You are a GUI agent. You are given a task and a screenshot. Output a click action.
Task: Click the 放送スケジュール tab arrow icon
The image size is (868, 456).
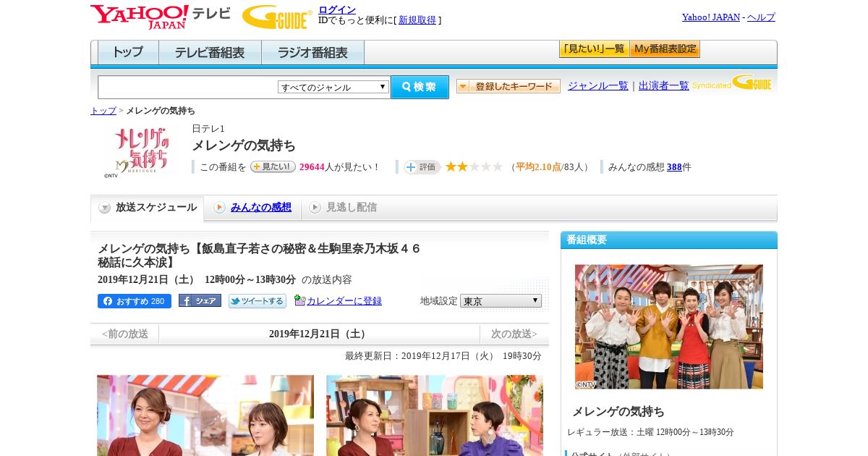click(x=105, y=208)
